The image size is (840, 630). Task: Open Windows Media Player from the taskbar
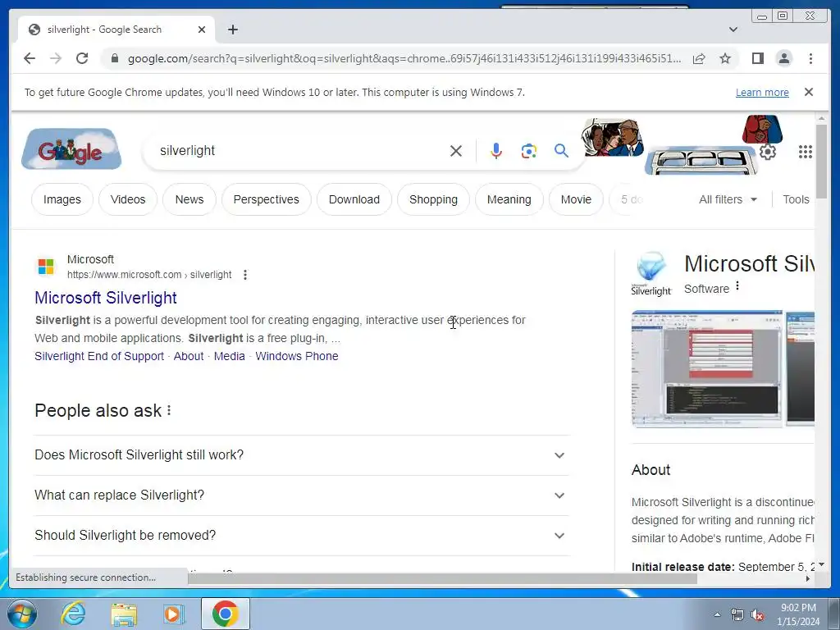(x=174, y=614)
